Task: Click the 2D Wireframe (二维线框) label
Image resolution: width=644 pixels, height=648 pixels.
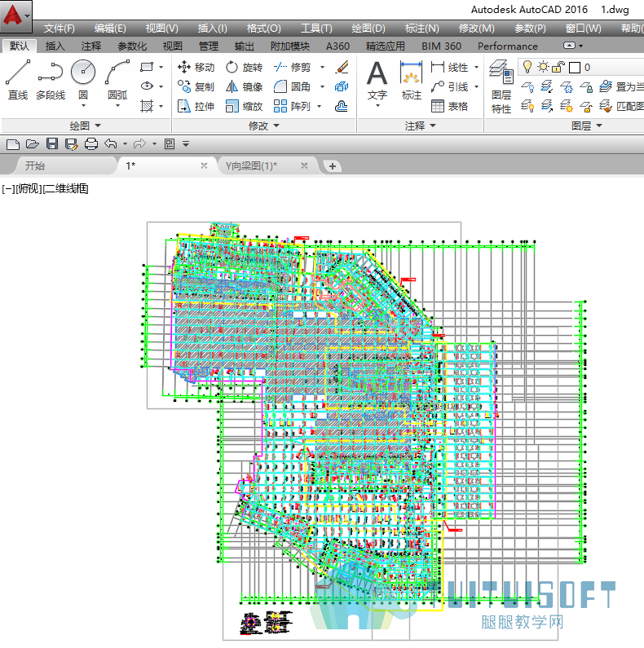Action: (66, 189)
